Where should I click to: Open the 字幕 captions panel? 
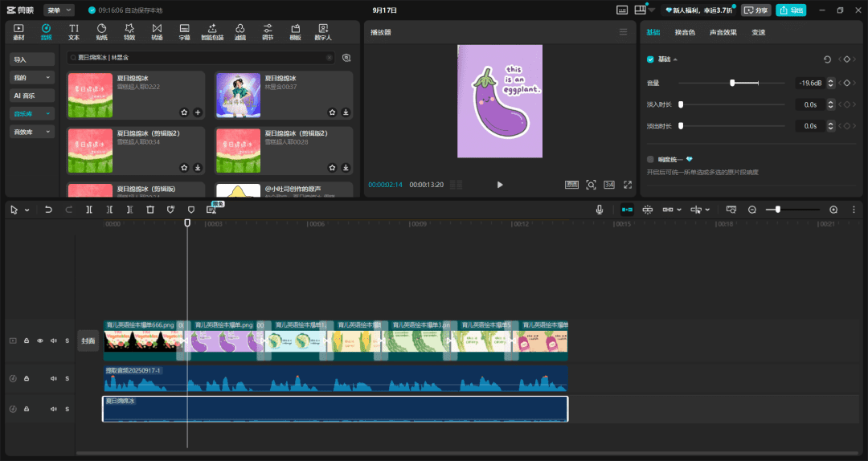point(184,32)
